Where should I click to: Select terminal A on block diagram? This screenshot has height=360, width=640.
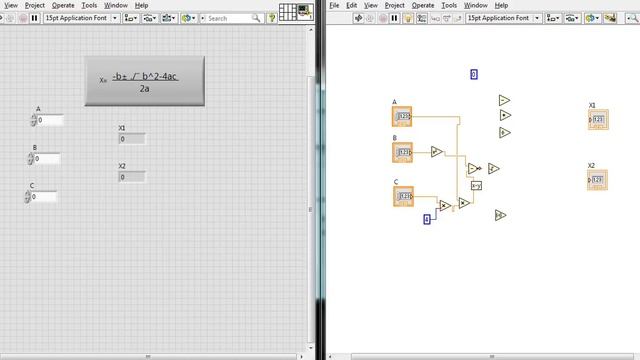[x=402, y=116]
